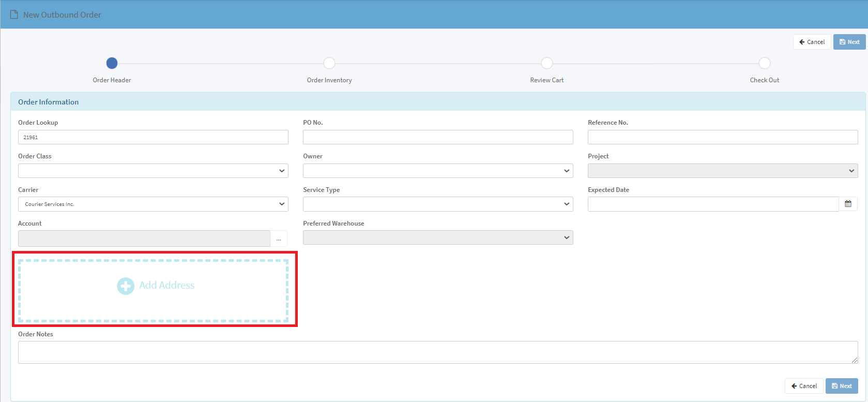The height and width of the screenshot is (402, 868).
Task: Go to the Order Inventory step
Action: (x=329, y=63)
